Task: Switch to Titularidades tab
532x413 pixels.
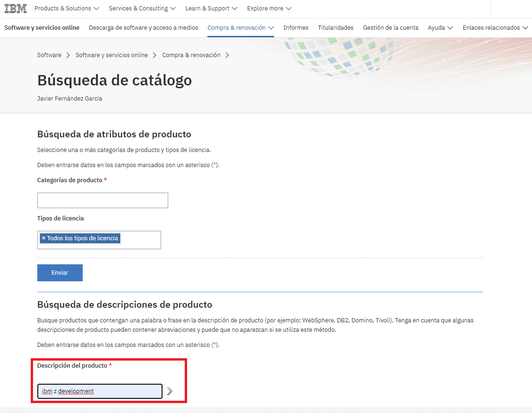Action: click(x=335, y=28)
